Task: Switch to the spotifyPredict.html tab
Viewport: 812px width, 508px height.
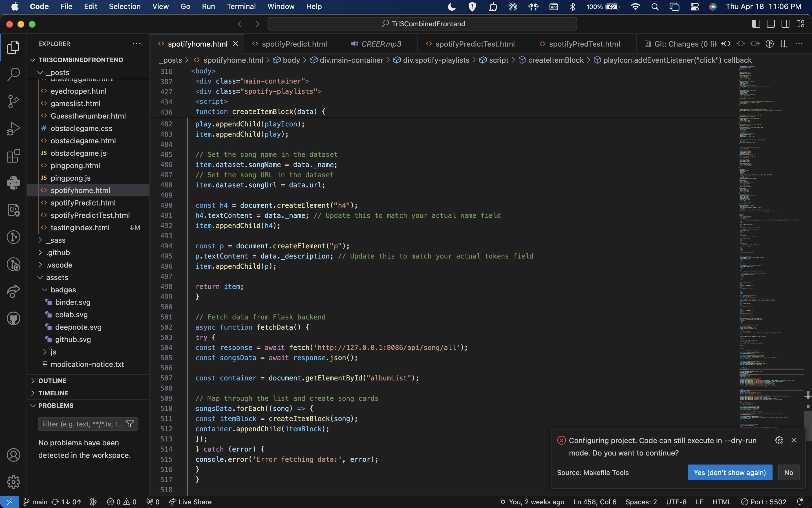Action: coord(294,44)
